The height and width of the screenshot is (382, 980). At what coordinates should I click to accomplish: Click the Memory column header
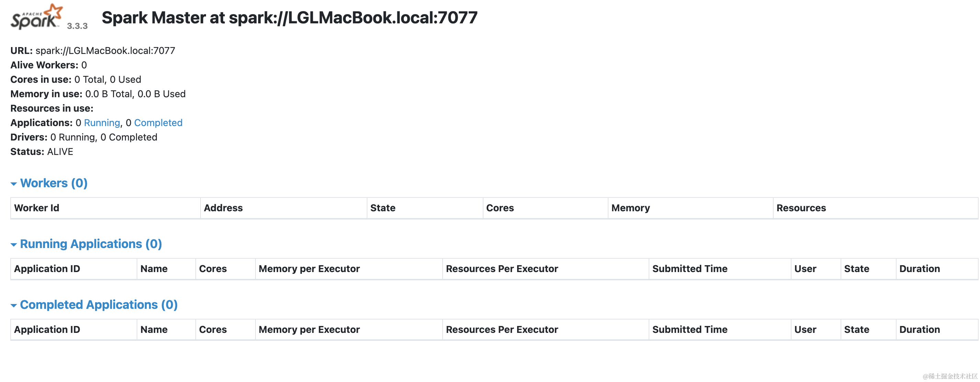pyautogui.click(x=631, y=208)
